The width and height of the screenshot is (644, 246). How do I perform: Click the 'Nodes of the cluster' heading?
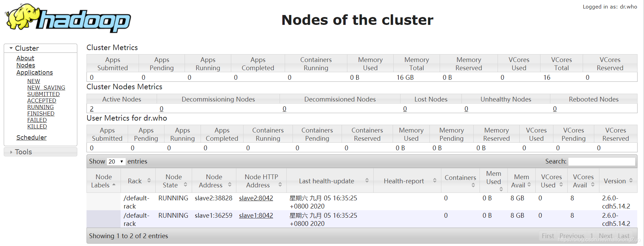pos(357,20)
